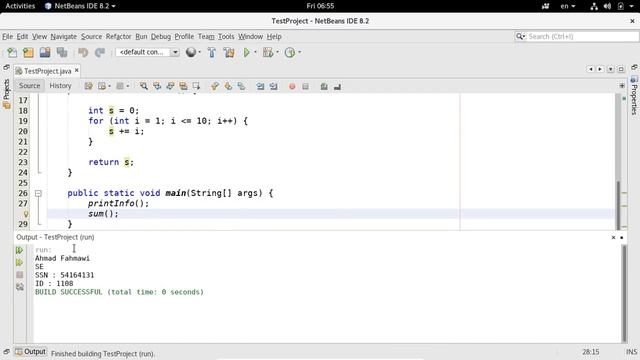Click the Re-run with different parameters icon
This screenshot has height=360, width=640.
(x=19, y=262)
